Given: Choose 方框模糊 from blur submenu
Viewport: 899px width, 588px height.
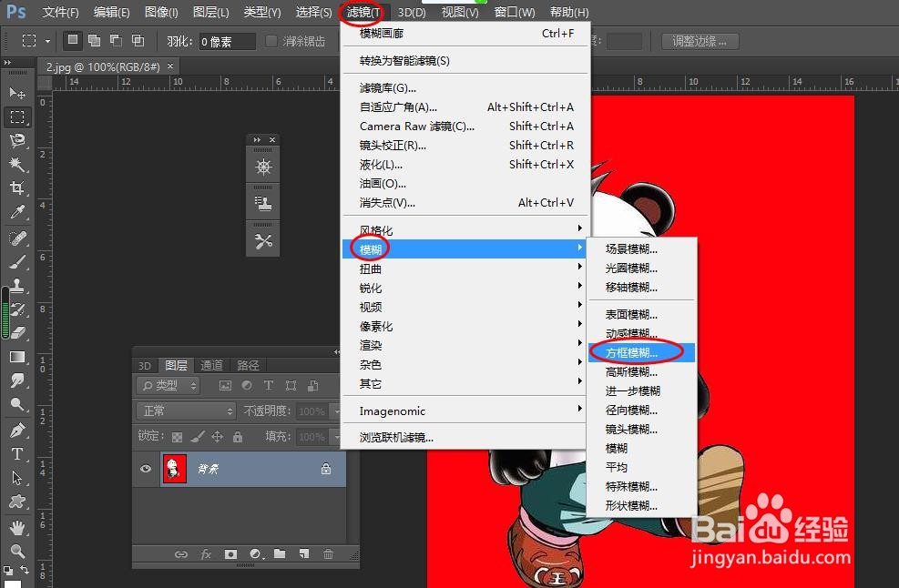Looking at the screenshot, I should pyautogui.click(x=642, y=352).
